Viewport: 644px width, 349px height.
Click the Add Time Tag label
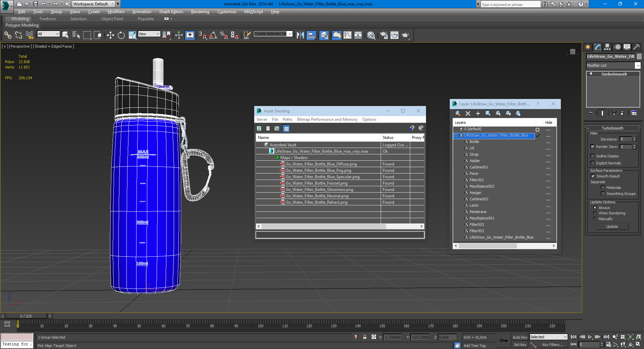474,346
